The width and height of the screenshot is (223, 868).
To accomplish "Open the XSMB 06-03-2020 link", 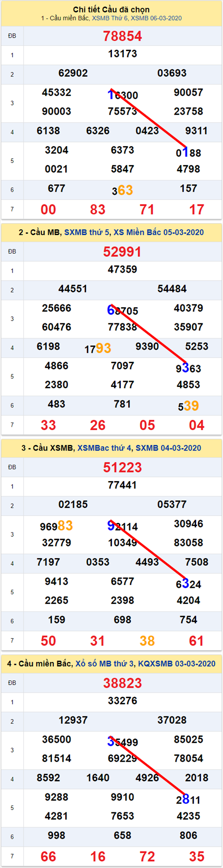I will [x=156, y=18].
